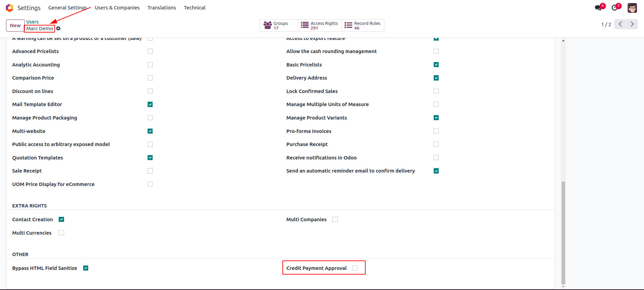Screen dimensions: 644x290
Task: Open the activities clock icon
Action: click(x=614, y=8)
